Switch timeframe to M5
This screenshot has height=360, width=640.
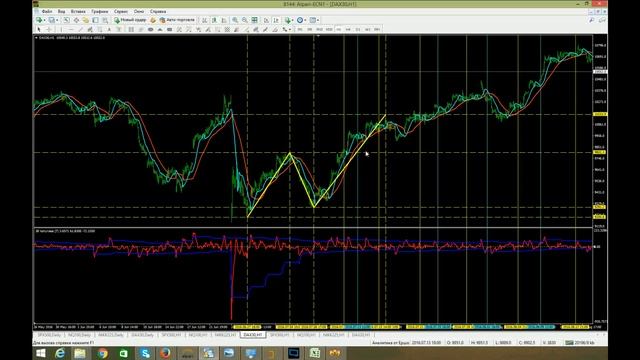(x=309, y=29)
